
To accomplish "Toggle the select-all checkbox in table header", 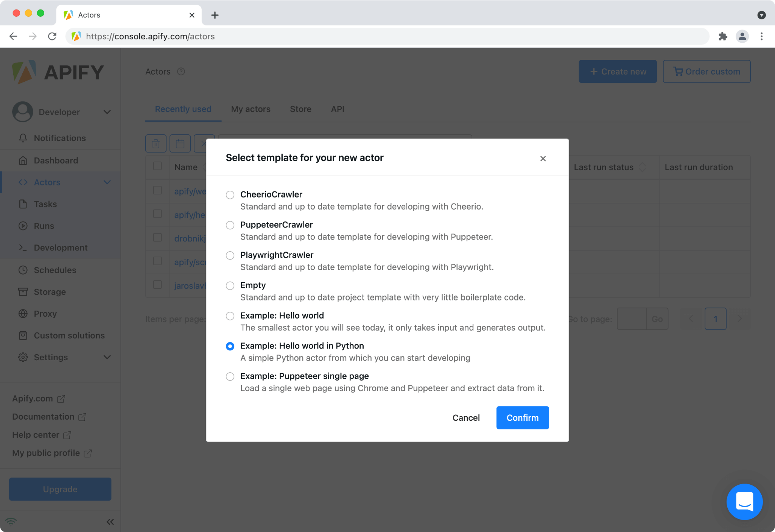I will tap(157, 166).
